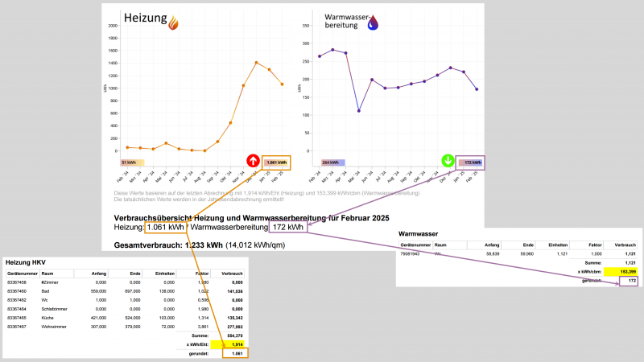Click the gerundet value 1.061 in Heizung table
Screen dimensions: 644x362
237,353
